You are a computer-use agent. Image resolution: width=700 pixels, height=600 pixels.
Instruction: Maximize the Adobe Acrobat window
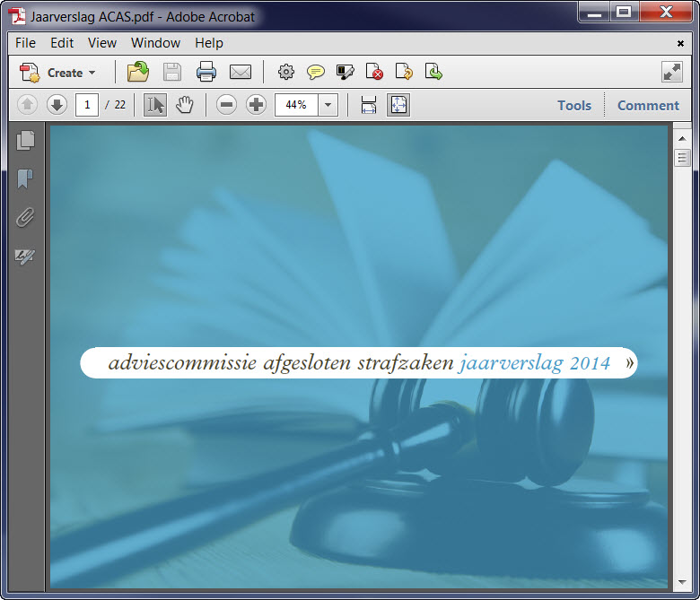click(x=624, y=12)
